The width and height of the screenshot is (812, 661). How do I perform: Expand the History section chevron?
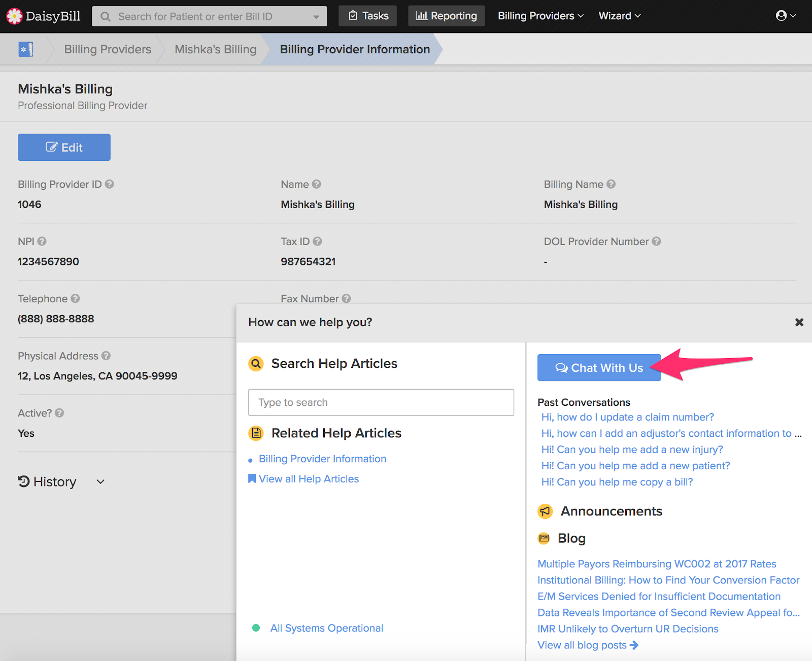coord(100,482)
